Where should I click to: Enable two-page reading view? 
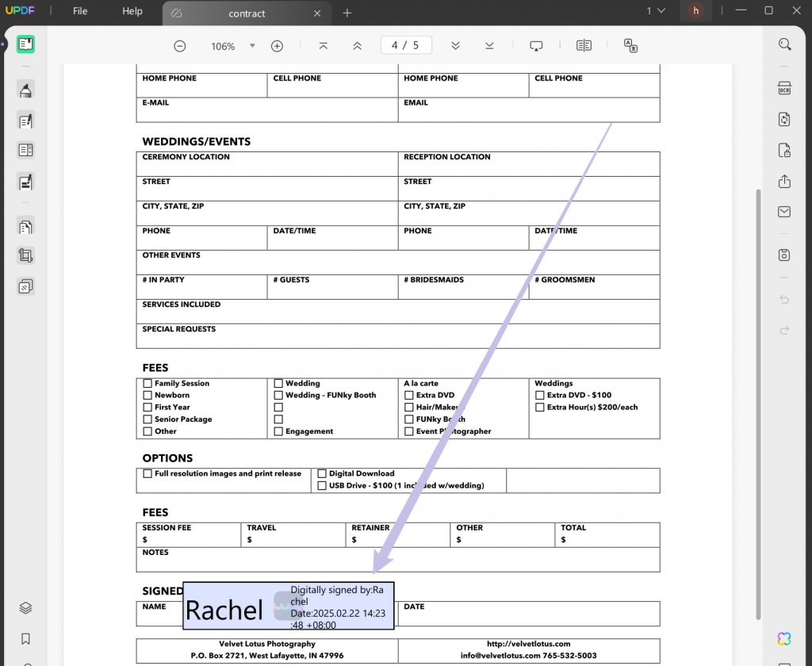(x=584, y=45)
